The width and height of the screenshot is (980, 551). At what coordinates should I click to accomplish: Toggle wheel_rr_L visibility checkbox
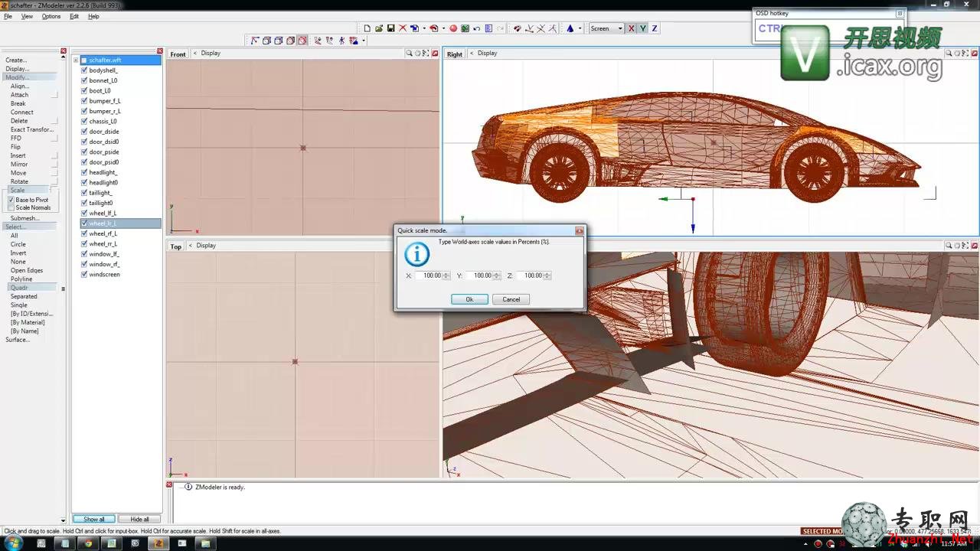click(x=84, y=243)
